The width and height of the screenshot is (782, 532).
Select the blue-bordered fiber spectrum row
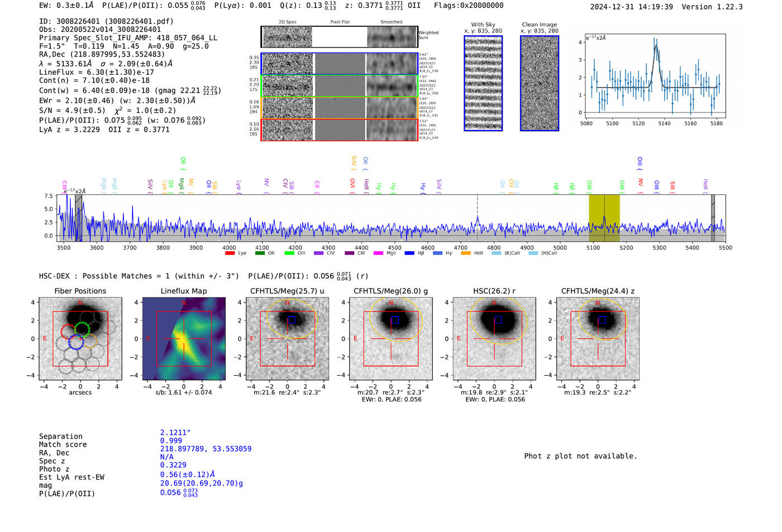pyautogui.click(x=339, y=64)
